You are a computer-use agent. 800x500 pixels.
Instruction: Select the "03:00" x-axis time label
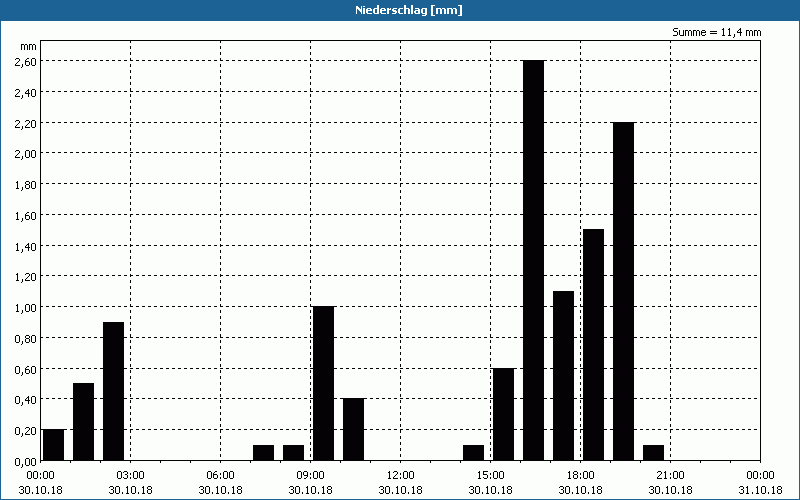point(131,476)
